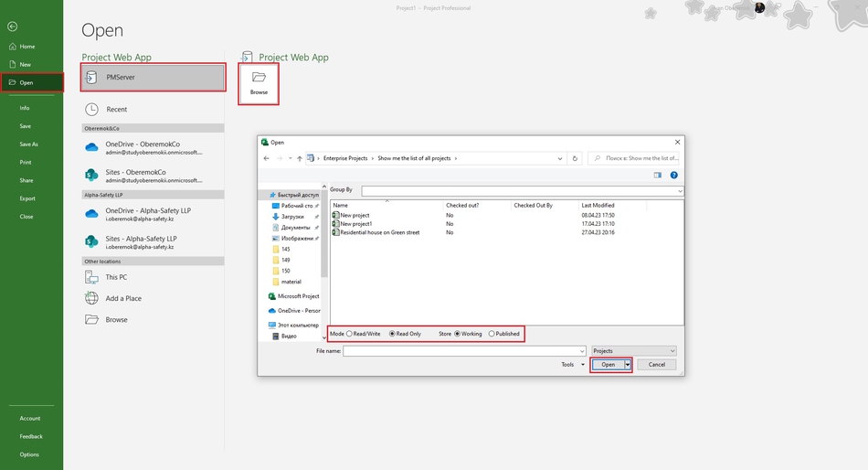Click the user account avatar in title bar

759,7
